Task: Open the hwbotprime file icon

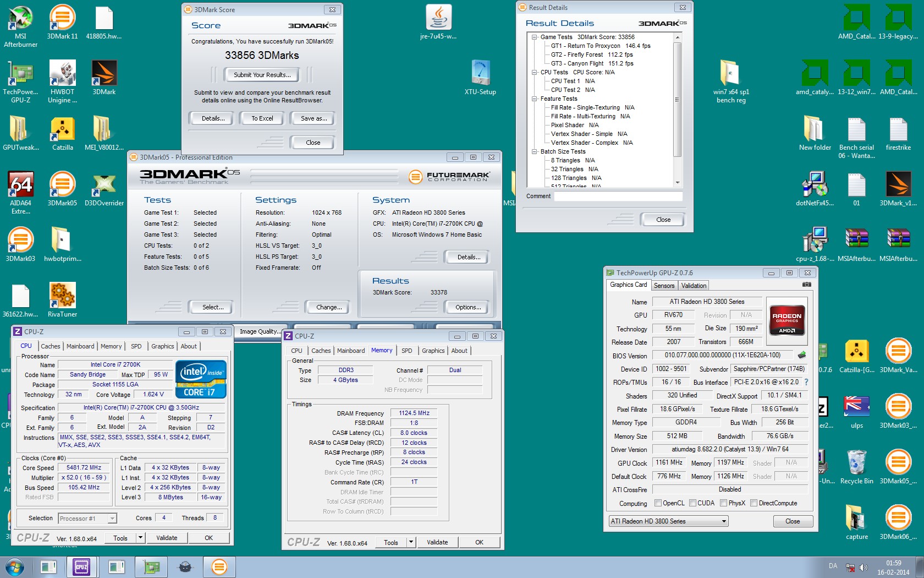Action: (62, 244)
